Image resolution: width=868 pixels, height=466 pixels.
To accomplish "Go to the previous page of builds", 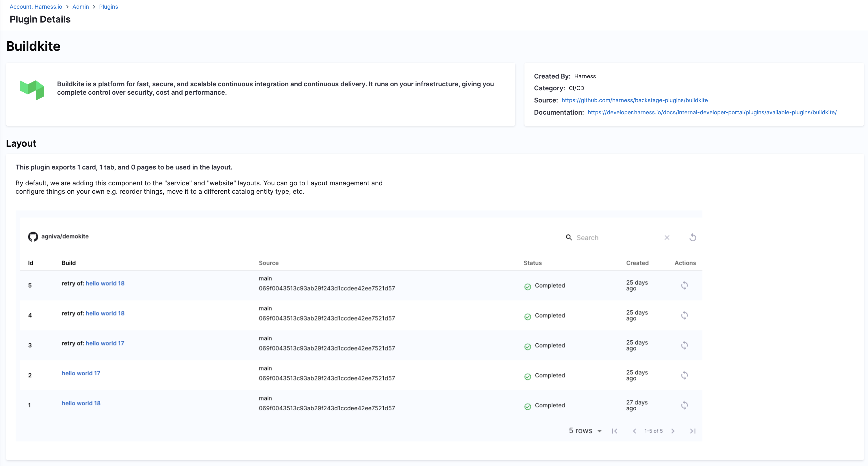I will [635, 431].
